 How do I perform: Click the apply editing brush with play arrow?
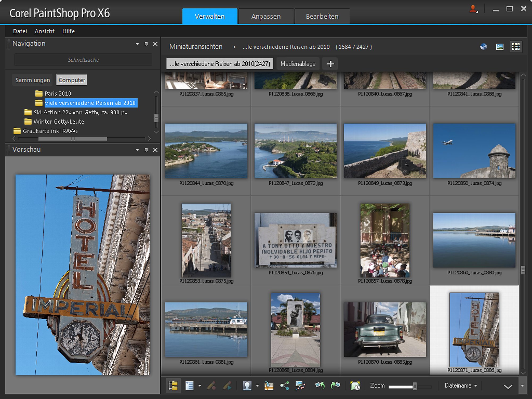click(227, 385)
